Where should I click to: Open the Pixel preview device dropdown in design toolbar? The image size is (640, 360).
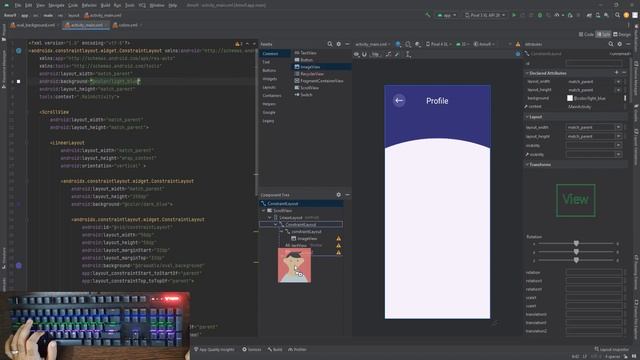click(439, 44)
